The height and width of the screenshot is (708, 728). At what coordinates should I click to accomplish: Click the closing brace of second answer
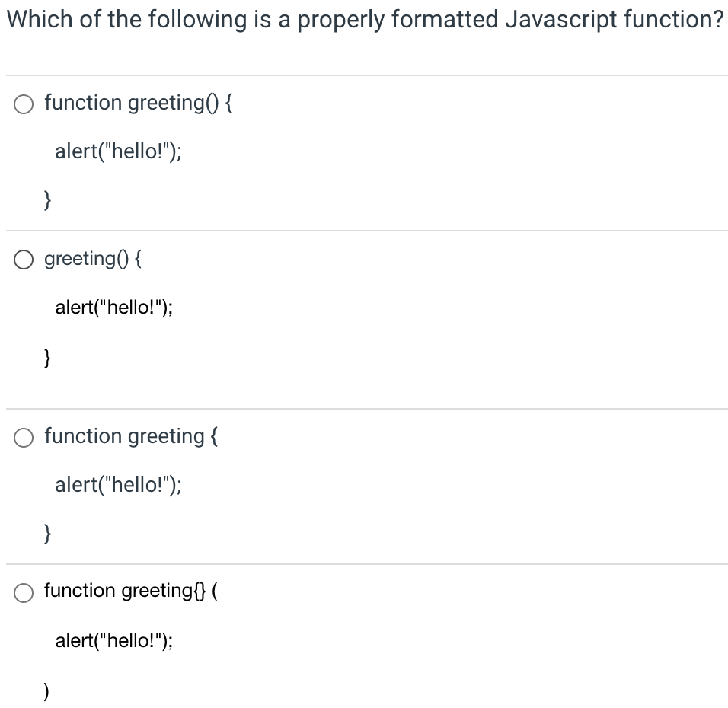coord(47,358)
